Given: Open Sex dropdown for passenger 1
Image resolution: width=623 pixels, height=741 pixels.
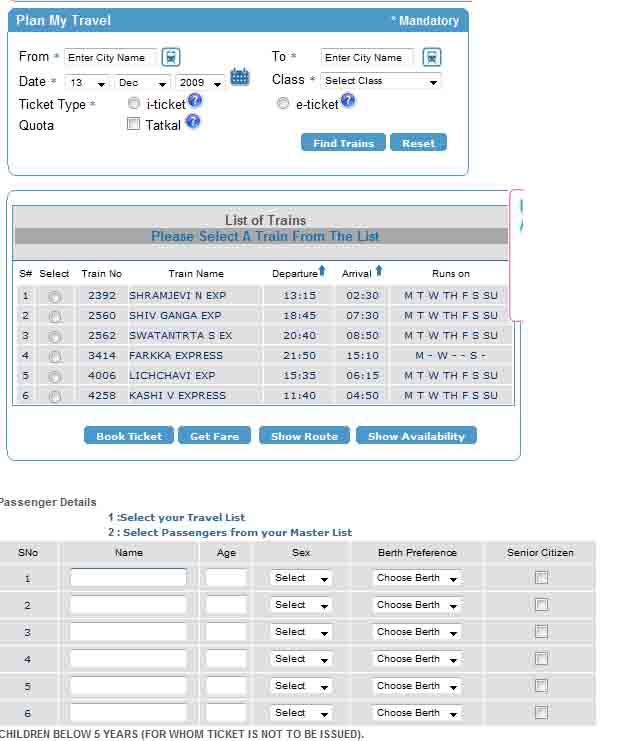Looking at the screenshot, I should click(301, 578).
